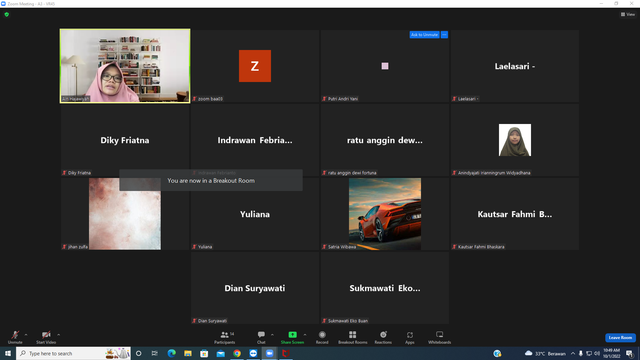Screen dimensions: 640x360
Task: Click the Sukmawati Eko... participant tile
Action: (x=385, y=288)
